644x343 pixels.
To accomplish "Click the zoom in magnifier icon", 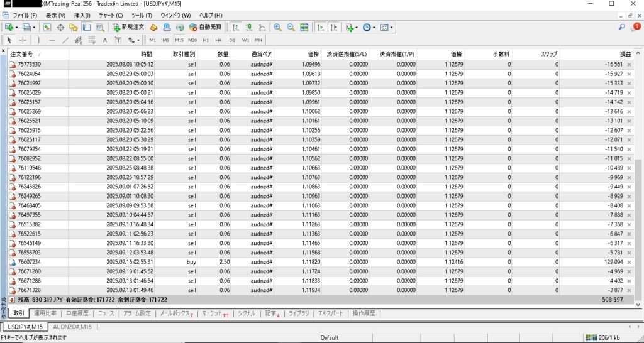I will 277,28.
